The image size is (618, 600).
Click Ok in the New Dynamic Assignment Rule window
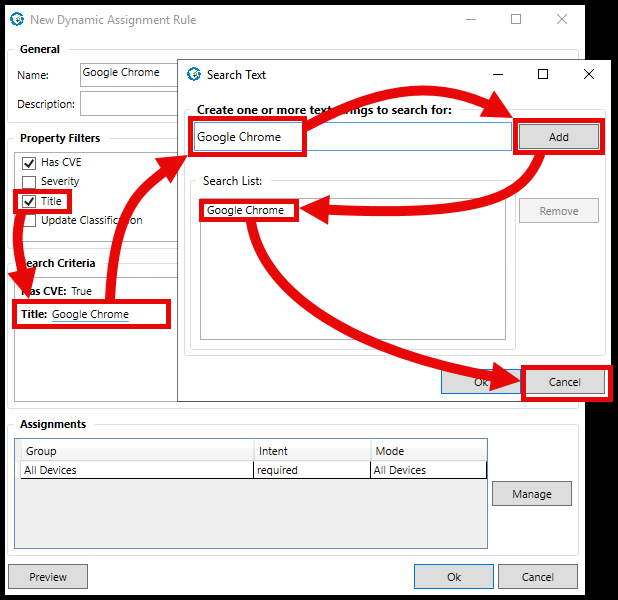tap(454, 577)
